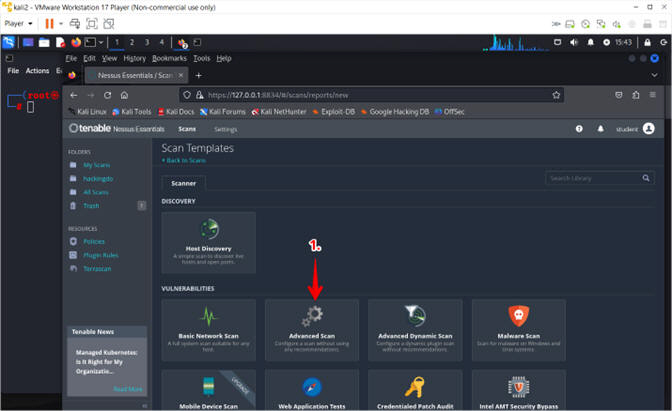Open the Firefox Tools menu
The width and height of the screenshot is (672, 411).
201,58
